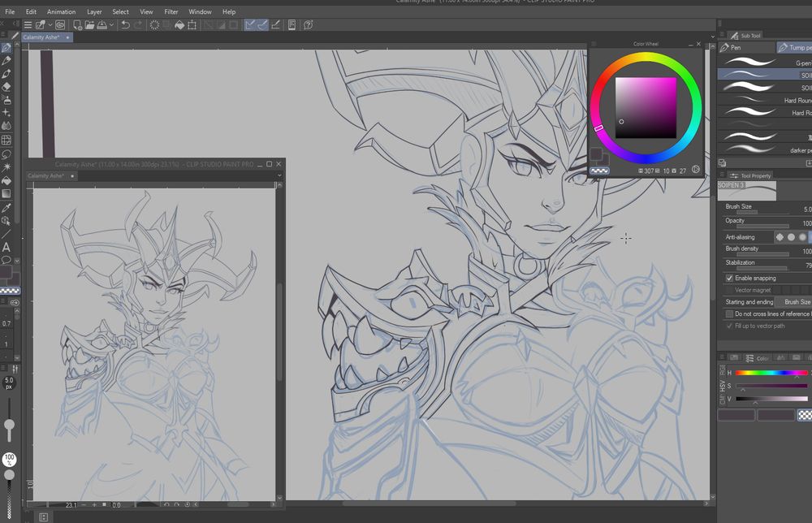This screenshot has height=523, width=812.
Task: Open the dropdown arrow beside the Save icon
Action: [x=111, y=25]
